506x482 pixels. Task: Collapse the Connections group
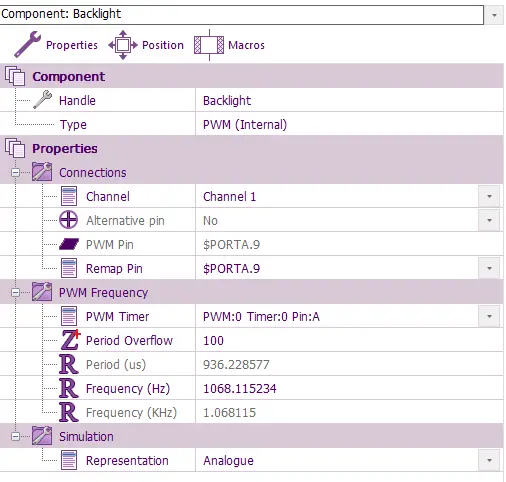pos(15,172)
